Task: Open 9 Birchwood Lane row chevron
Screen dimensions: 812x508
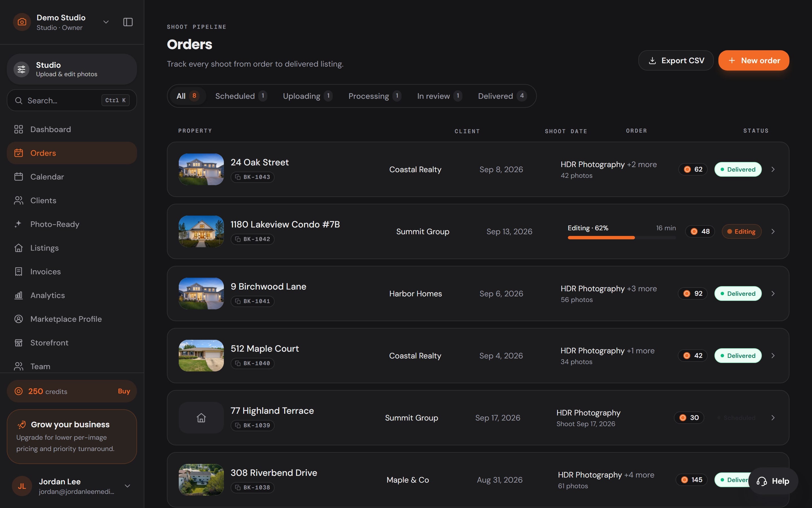Action: pyautogui.click(x=773, y=294)
